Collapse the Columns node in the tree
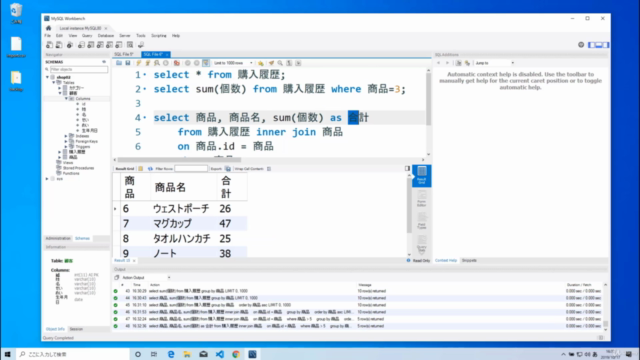640x360 pixels. 66,99
